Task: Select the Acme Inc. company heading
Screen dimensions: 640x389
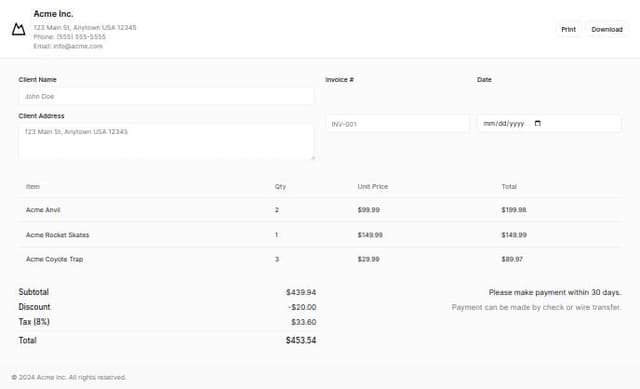Action: 53,14
